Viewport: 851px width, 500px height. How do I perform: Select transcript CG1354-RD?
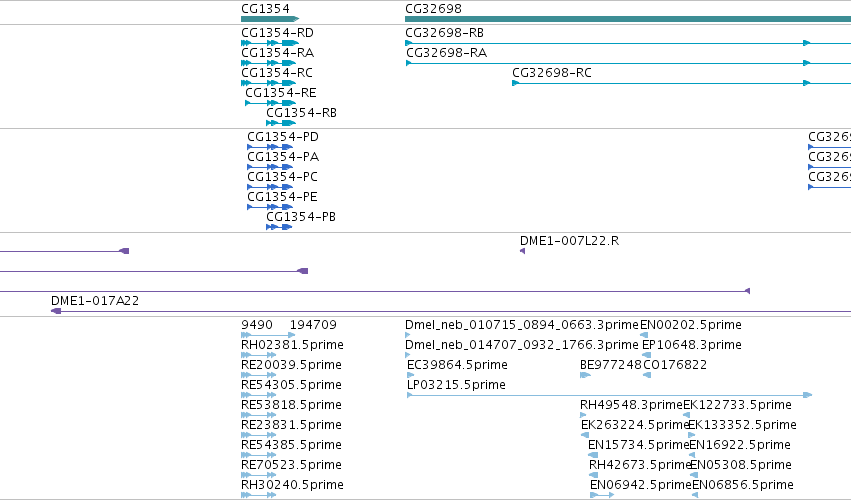click(x=277, y=33)
